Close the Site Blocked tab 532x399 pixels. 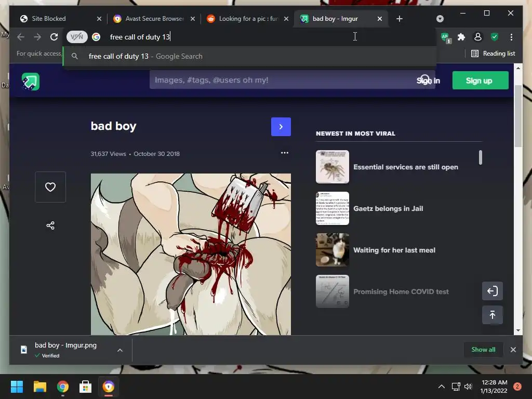click(x=99, y=19)
